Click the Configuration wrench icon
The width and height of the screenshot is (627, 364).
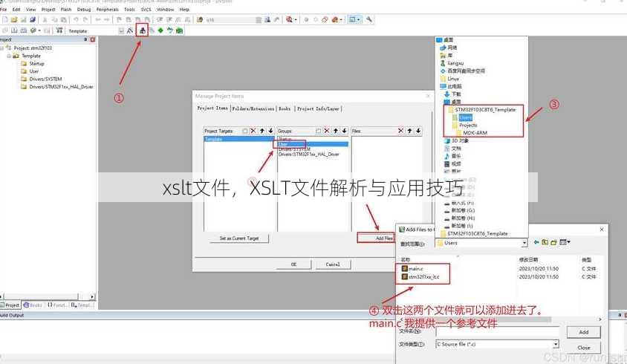[369, 19]
